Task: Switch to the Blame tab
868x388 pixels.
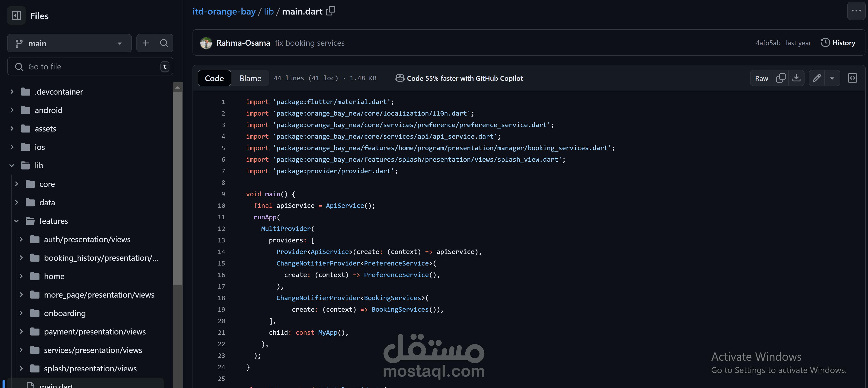Action: pyautogui.click(x=250, y=78)
